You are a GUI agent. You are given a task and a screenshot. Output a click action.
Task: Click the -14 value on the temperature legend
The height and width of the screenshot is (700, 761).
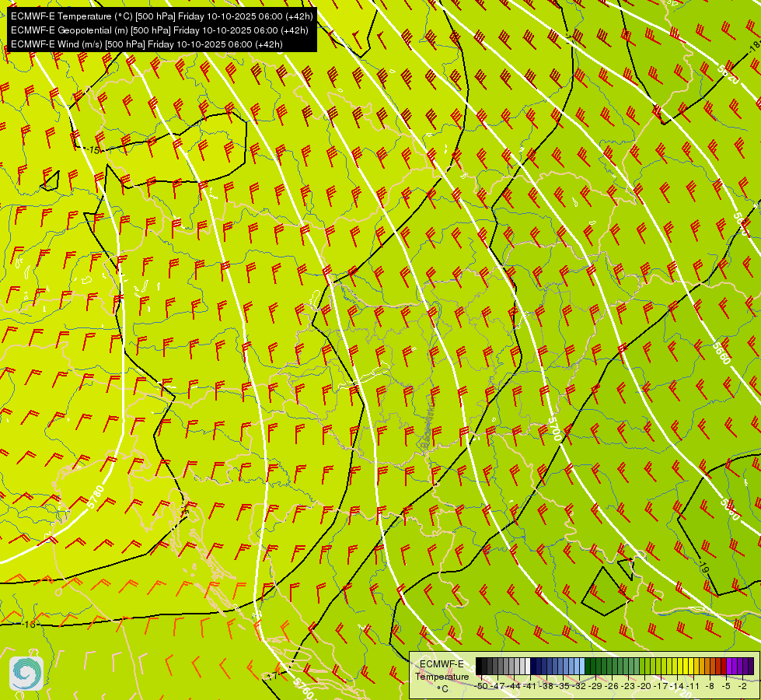coord(677,686)
